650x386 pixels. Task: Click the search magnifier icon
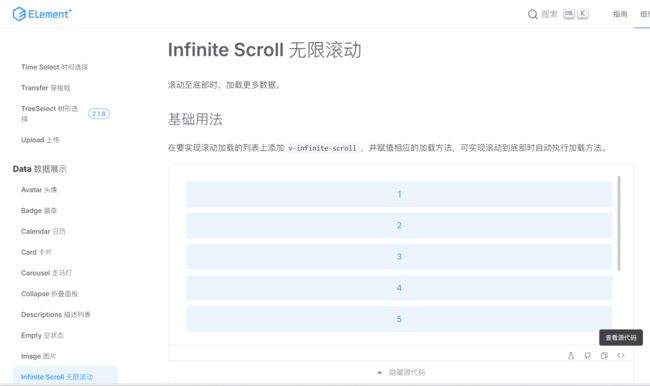tap(532, 15)
